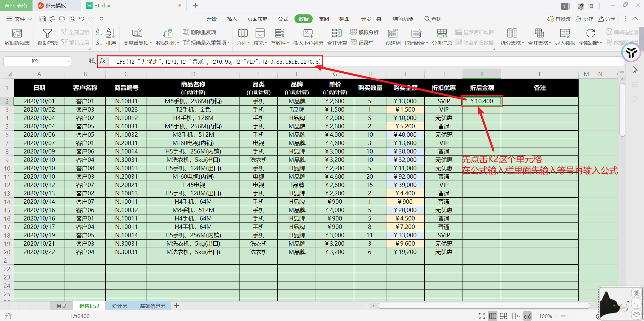Open the Sort (排序) tool

coord(111,37)
